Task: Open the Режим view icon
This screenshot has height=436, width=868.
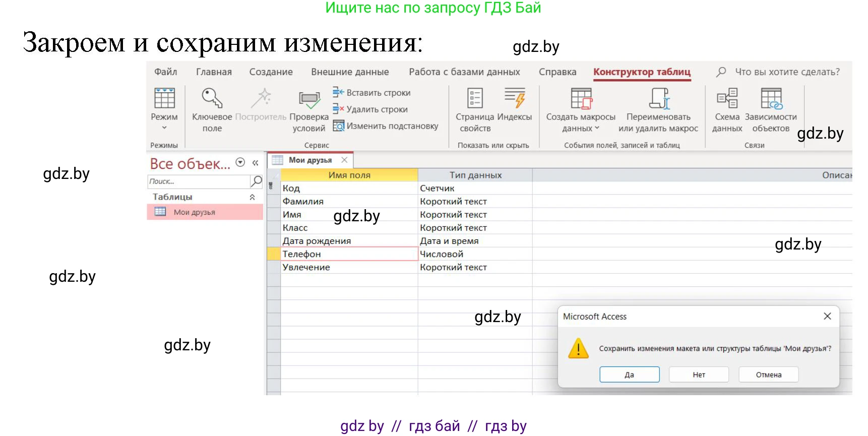Action: pos(164,98)
